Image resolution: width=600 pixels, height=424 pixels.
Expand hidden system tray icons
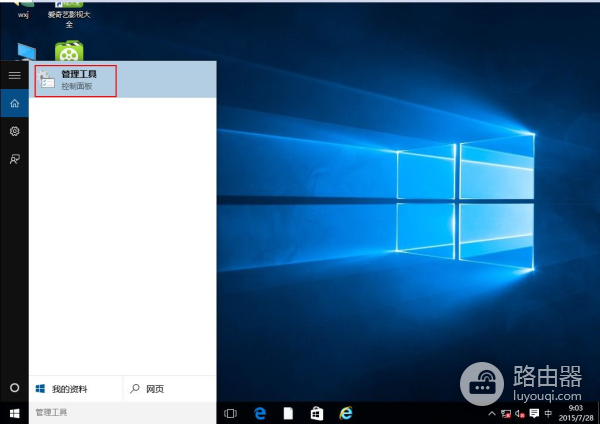[492, 413]
